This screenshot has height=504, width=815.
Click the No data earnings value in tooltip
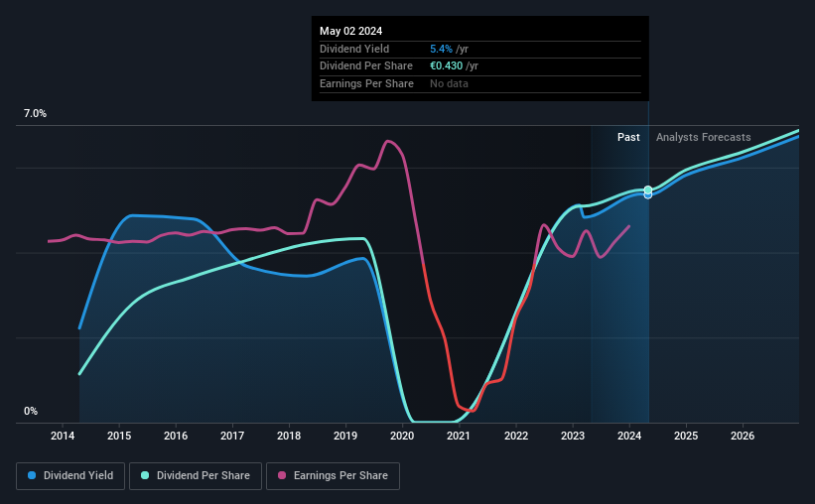[x=449, y=83]
